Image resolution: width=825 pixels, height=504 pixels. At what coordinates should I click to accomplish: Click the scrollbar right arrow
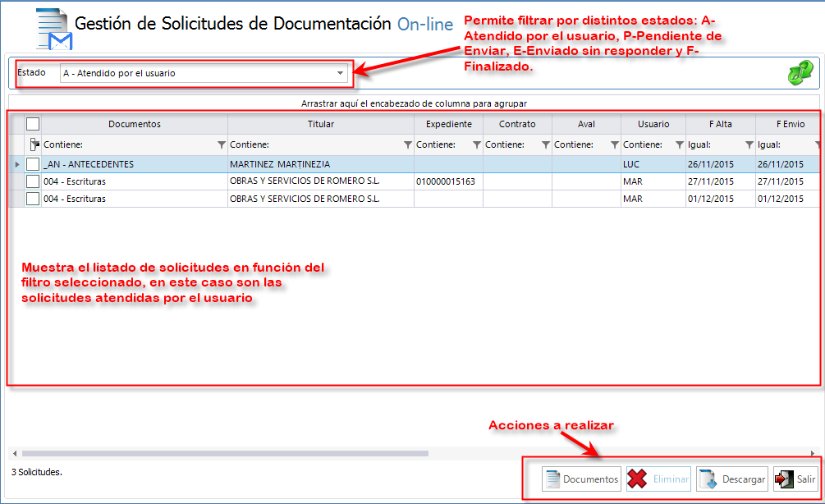(x=813, y=453)
